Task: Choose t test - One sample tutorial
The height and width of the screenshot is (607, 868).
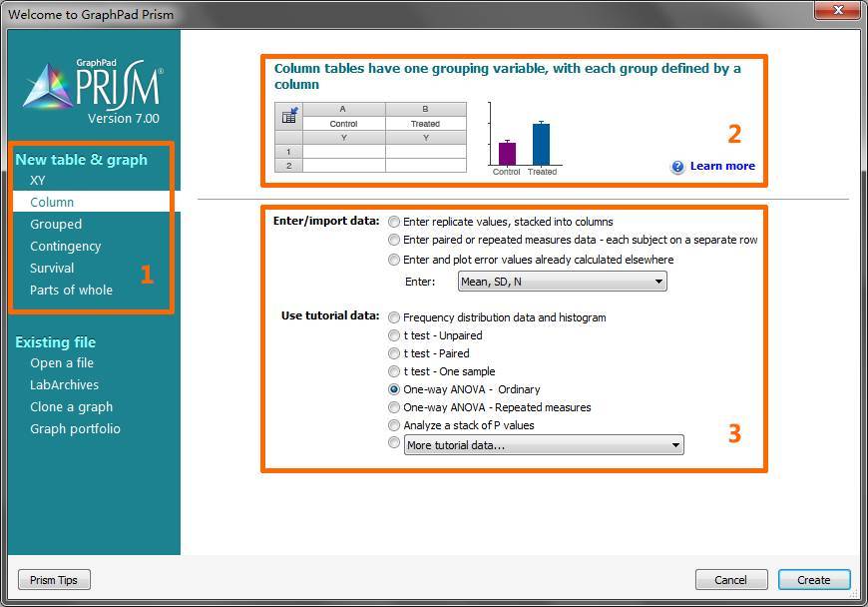Action: pyautogui.click(x=393, y=371)
